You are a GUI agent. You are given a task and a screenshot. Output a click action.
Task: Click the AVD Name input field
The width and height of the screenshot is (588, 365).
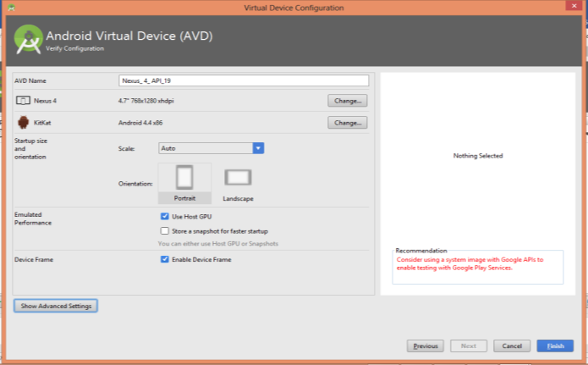tap(244, 80)
